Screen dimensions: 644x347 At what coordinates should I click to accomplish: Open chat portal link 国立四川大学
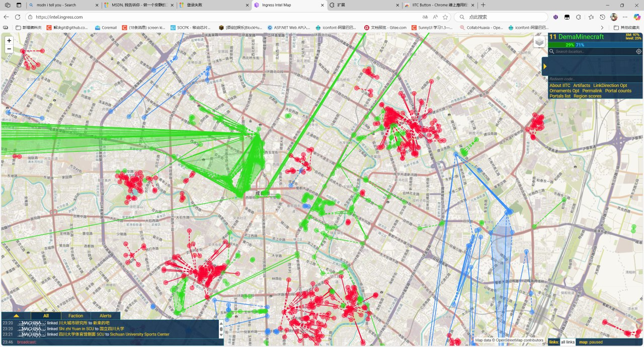tap(112, 328)
